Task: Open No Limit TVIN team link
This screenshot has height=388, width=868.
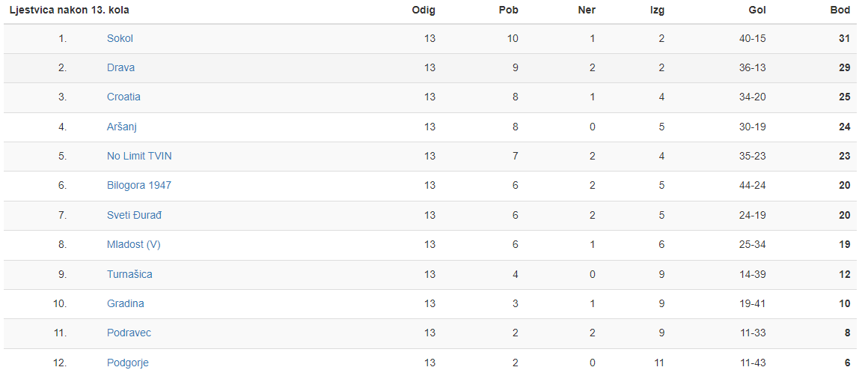Action: (139, 156)
